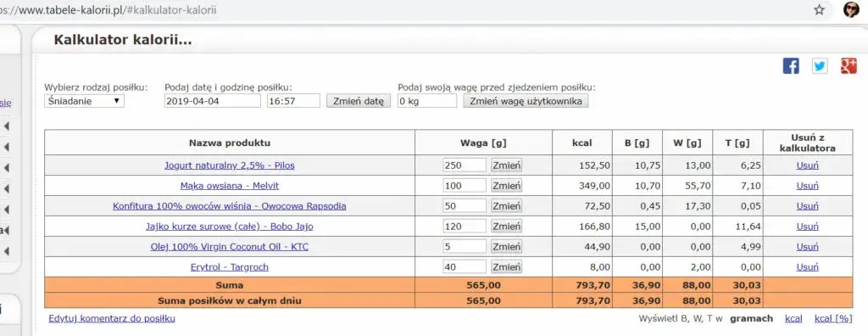The width and height of the screenshot is (868, 336).
Task: Share the page on Google Plus
Action: point(849,65)
